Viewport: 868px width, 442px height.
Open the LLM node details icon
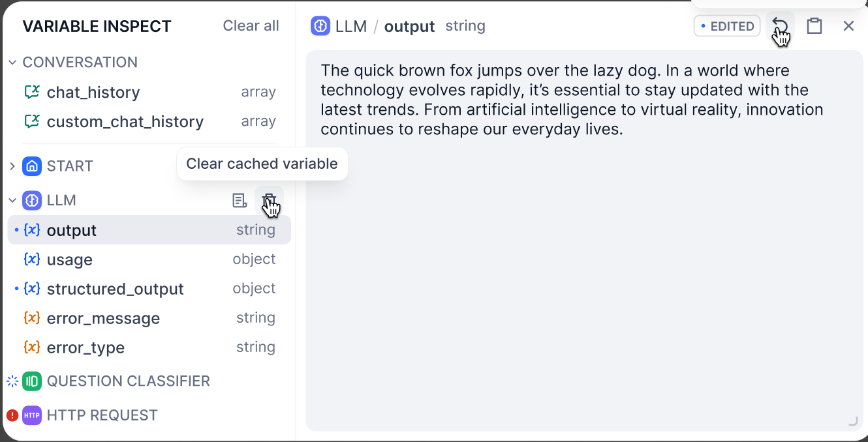tap(240, 200)
